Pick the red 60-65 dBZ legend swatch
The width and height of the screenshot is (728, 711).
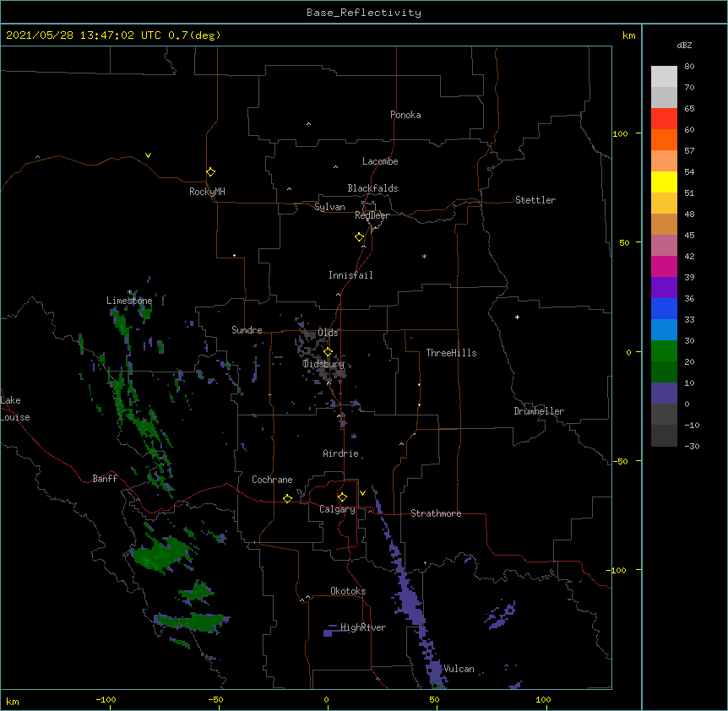pos(664,118)
